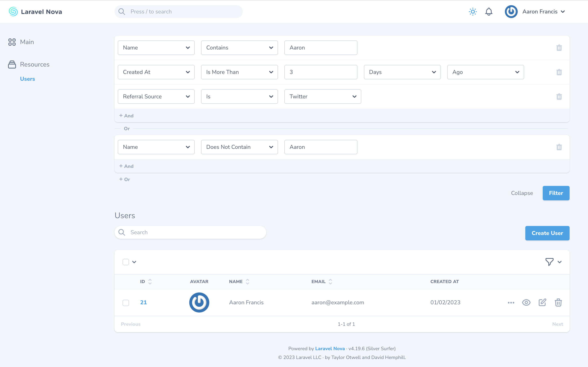Apply filters with the Filter button
588x367 pixels.
(x=556, y=193)
